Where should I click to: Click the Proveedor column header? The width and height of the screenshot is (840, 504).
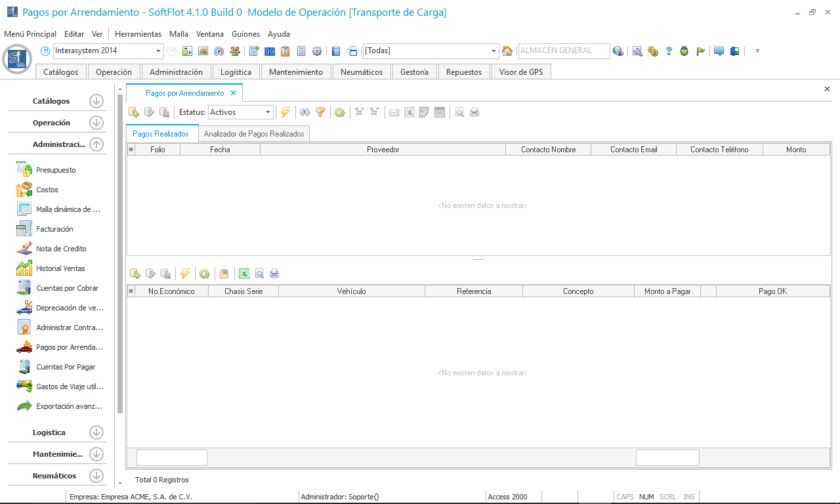pyautogui.click(x=383, y=150)
